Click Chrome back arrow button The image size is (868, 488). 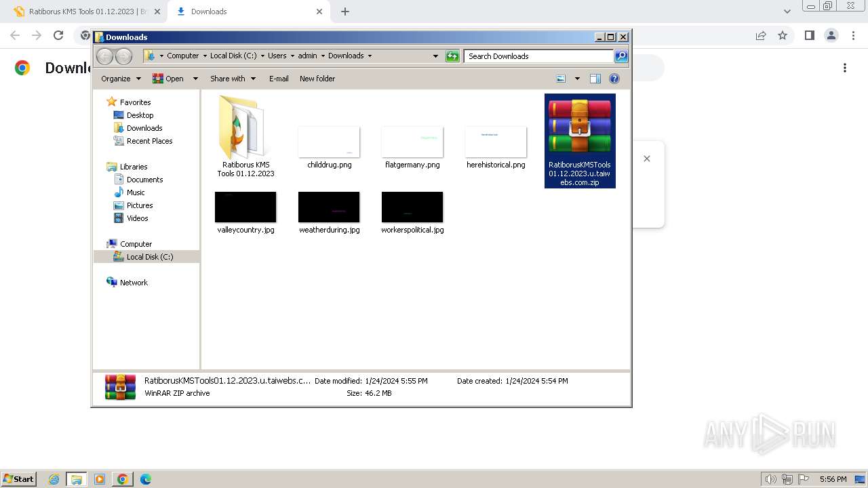coord(15,35)
